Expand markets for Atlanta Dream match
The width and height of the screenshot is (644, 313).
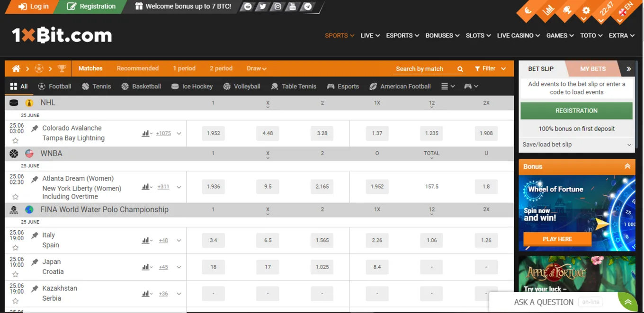(179, 187)
